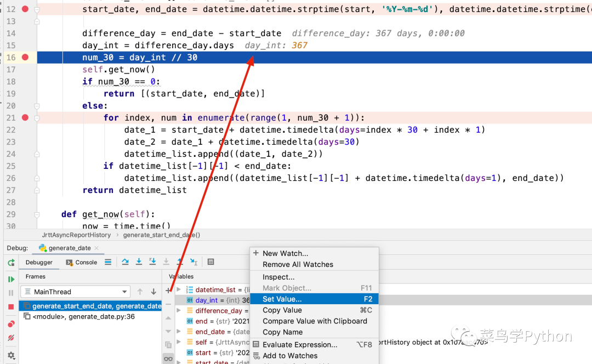
Task: Choose Copy Value menu item
Action: click(314, 310)
